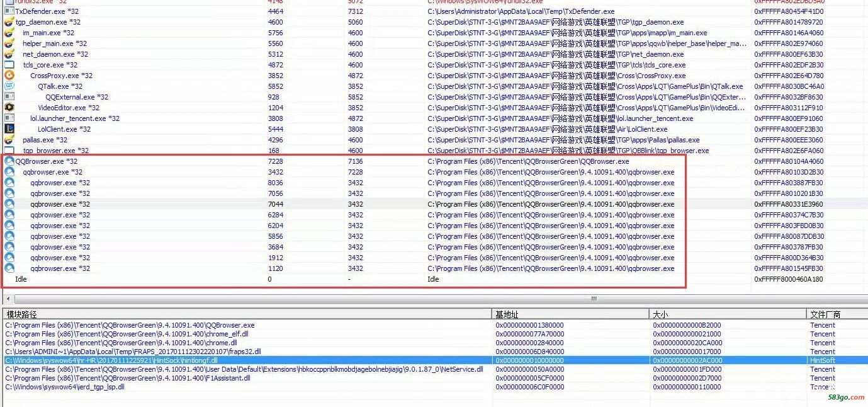
Task: Click the qqbrowser.exe PID 3432 icon
Action: 9,172
